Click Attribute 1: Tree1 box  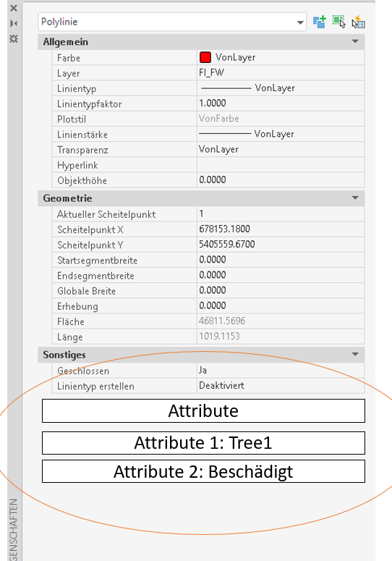203,443
